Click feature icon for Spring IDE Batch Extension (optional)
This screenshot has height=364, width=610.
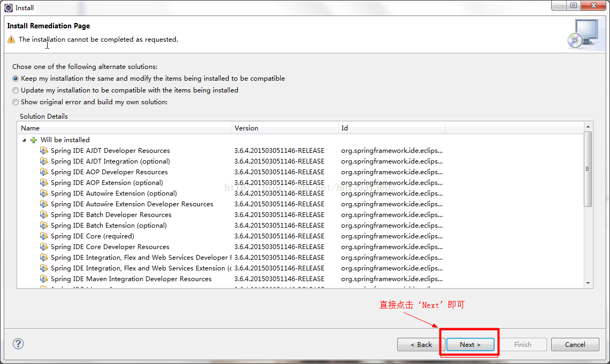pos(44,226)
